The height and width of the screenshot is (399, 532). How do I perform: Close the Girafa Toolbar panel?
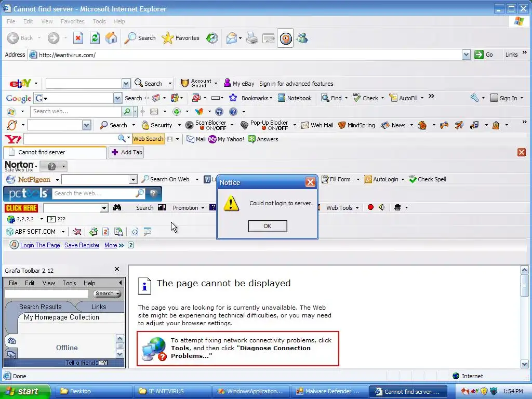[117, 269]
